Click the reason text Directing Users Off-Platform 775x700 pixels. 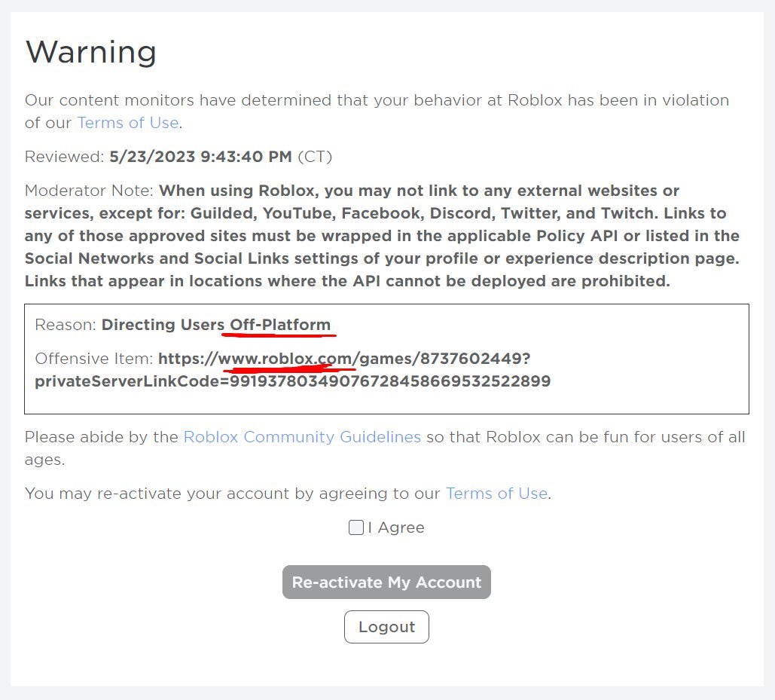(x=216, y=325)
